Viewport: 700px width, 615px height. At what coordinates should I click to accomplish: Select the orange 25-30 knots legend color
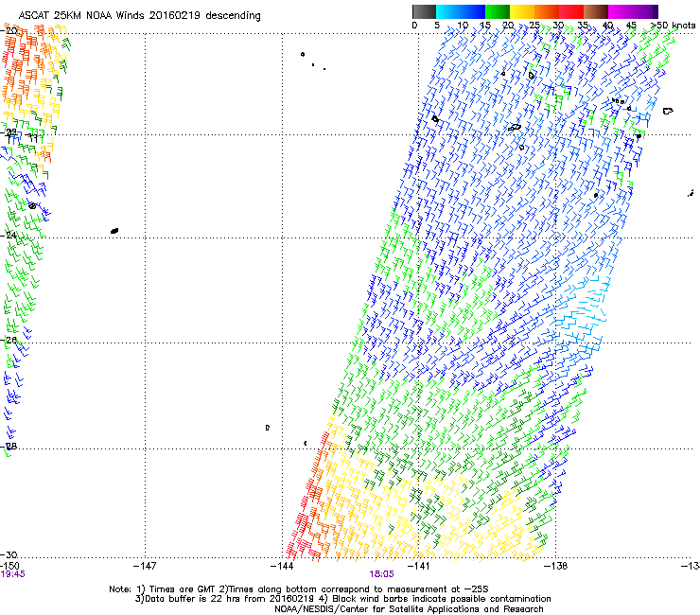coord(547,11)
